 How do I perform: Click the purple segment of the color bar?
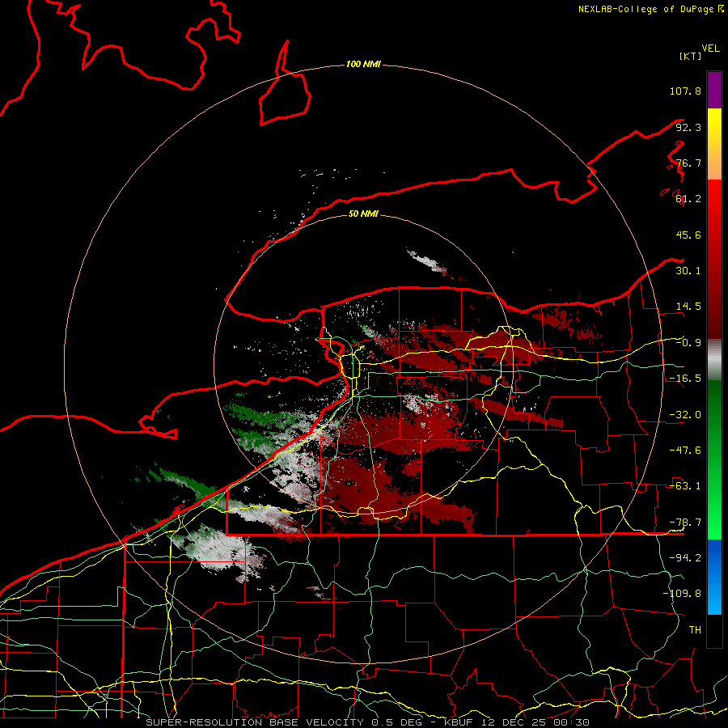714,90
